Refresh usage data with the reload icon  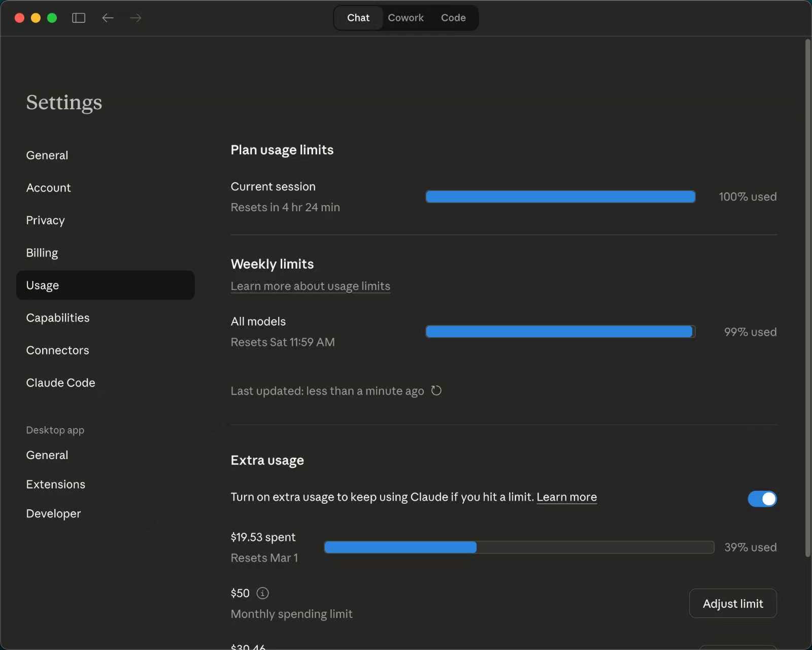tap(436, 391)
